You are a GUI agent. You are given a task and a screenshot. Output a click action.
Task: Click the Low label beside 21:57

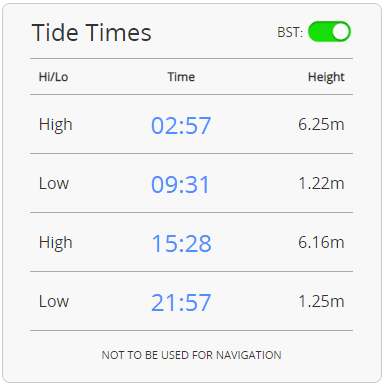coord(54,301)
